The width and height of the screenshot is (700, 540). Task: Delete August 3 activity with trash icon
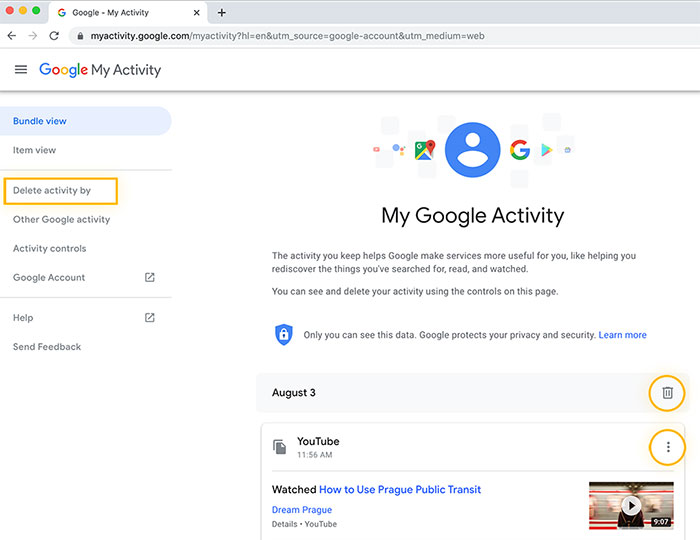pyautogui.click(x=667, y=393)
